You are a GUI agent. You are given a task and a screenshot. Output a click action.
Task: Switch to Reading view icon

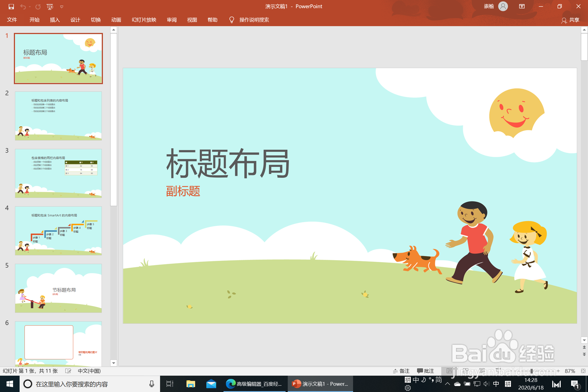(x=482, y=371)
